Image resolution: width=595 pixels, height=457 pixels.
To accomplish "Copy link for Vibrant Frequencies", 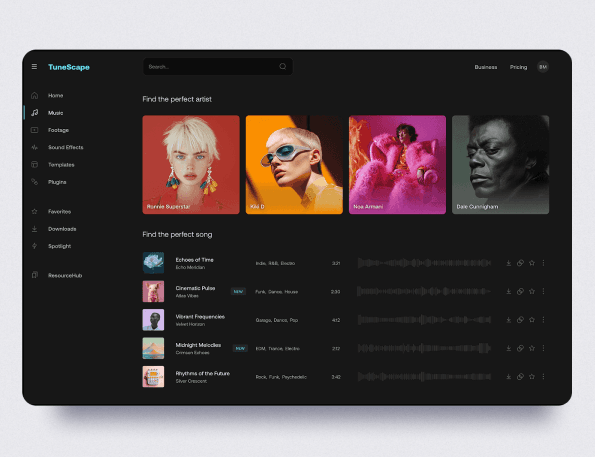I will [520, 320].
